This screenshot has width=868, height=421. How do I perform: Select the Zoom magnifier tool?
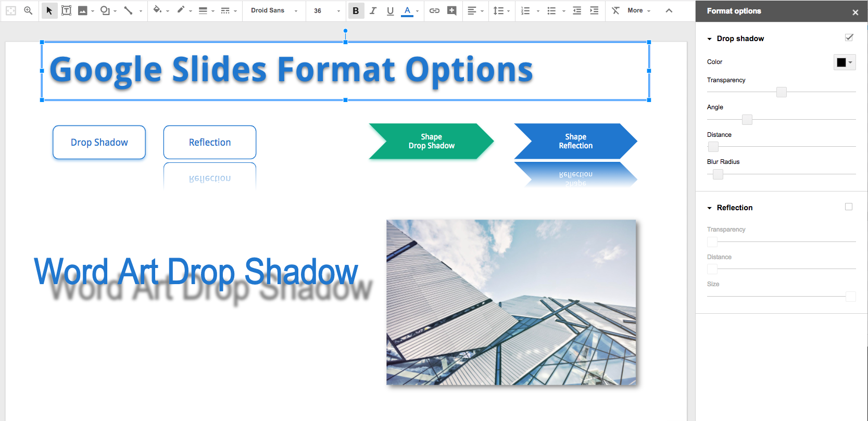(28, 10)
